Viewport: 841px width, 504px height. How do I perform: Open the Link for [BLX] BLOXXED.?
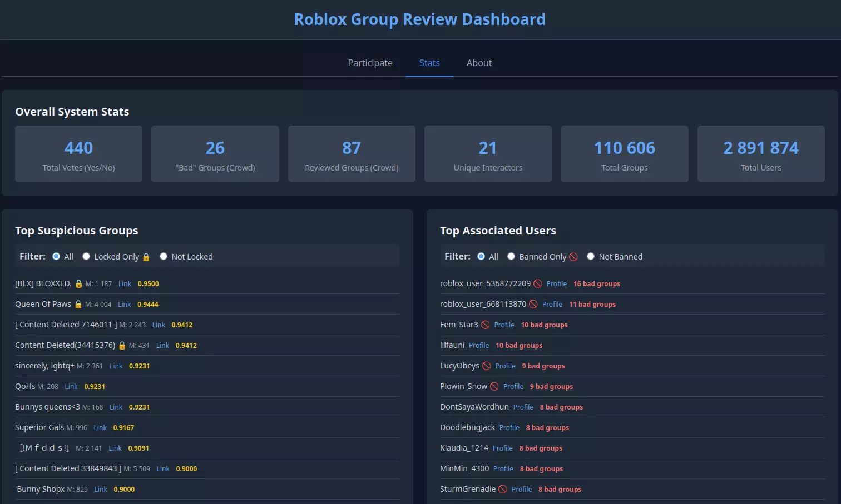(x=125, y=284)
